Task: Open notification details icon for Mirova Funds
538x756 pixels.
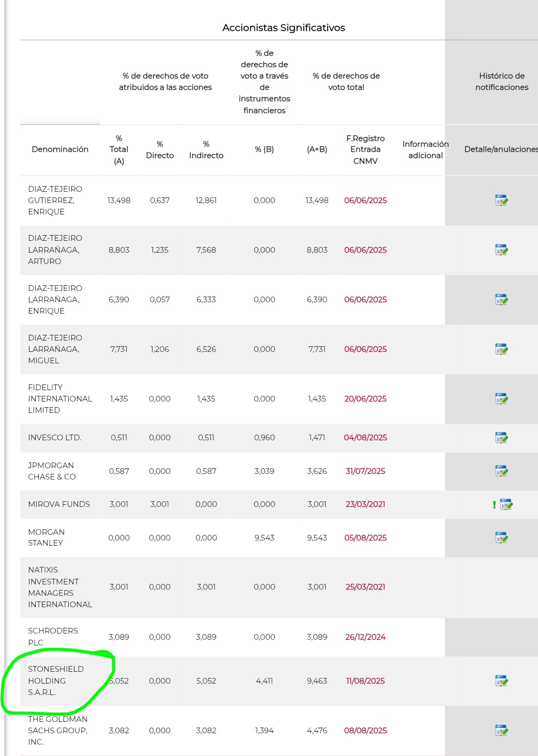Action: point(506,504)
